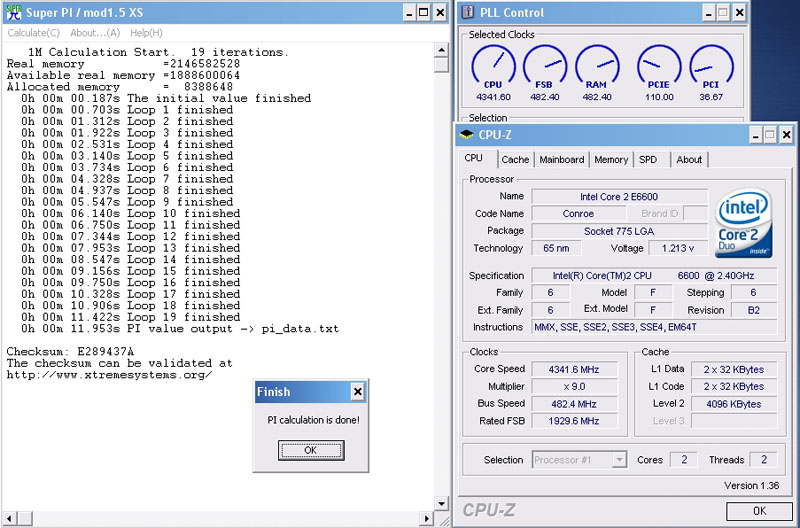Click the Multiplier value 'x 9.0'
800x528 pixels.
click(x=574, y=386)
